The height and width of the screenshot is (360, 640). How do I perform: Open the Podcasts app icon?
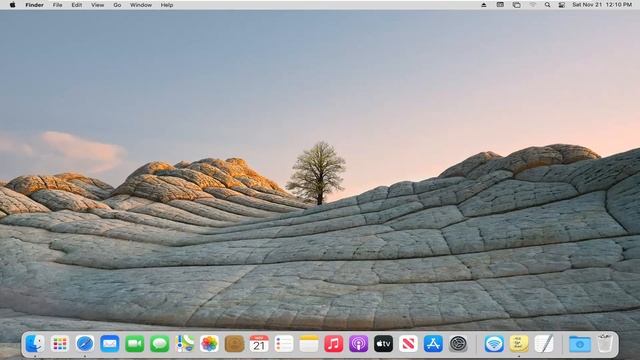coord(359,344)
